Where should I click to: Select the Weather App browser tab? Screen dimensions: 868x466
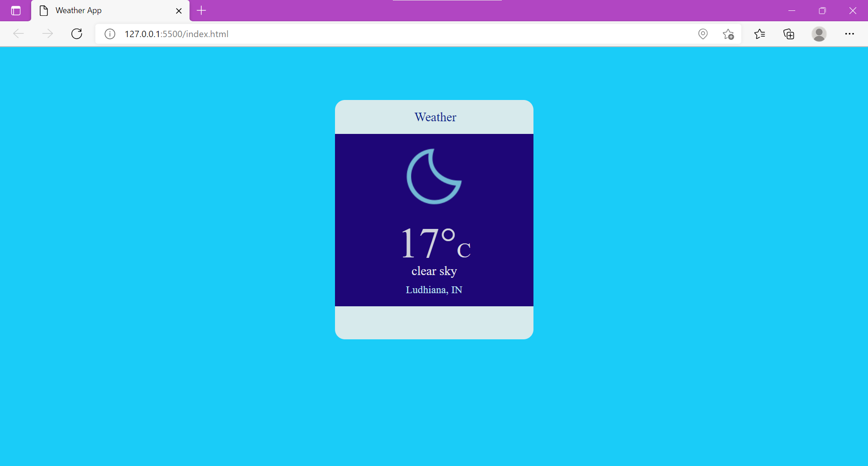click(110, 10)
